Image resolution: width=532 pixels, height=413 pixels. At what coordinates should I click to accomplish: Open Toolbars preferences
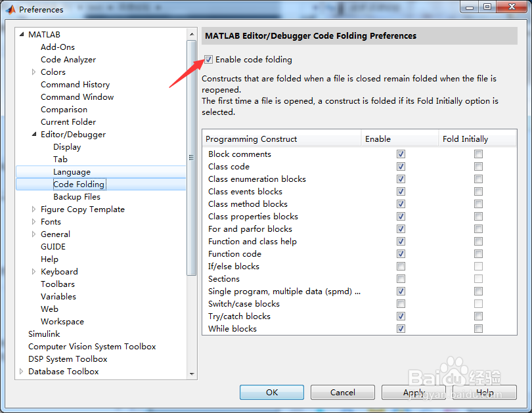coord(58,284)
